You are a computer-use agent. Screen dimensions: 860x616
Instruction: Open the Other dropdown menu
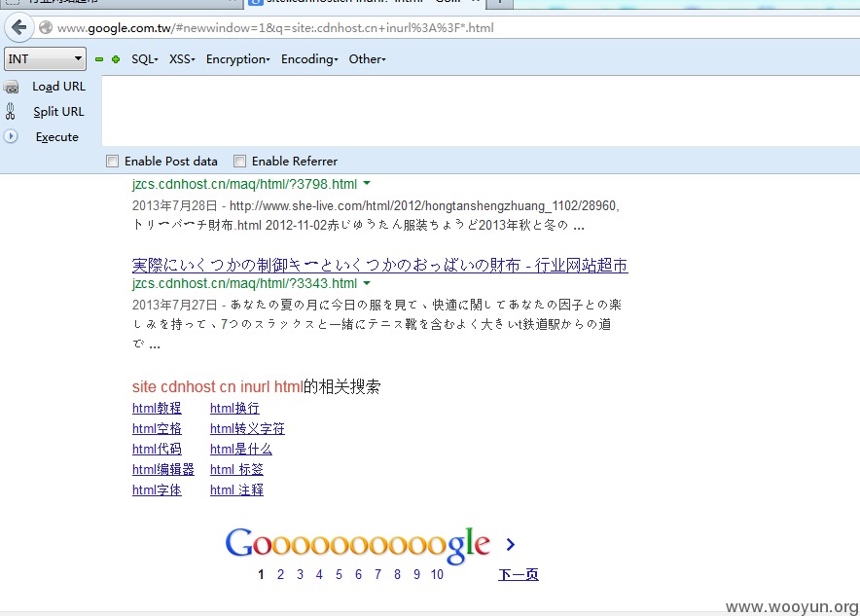(x=368, y=59)
